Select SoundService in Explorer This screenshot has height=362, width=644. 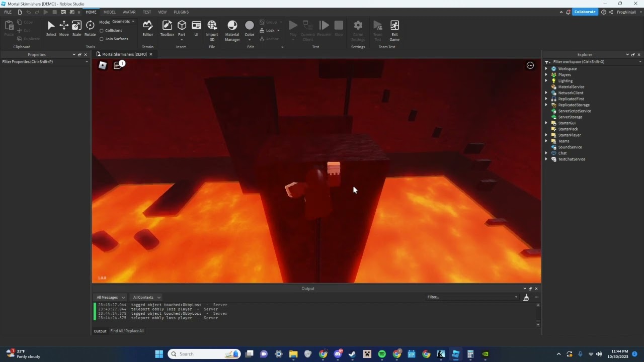pyautogui.click(x=570, y=147)
